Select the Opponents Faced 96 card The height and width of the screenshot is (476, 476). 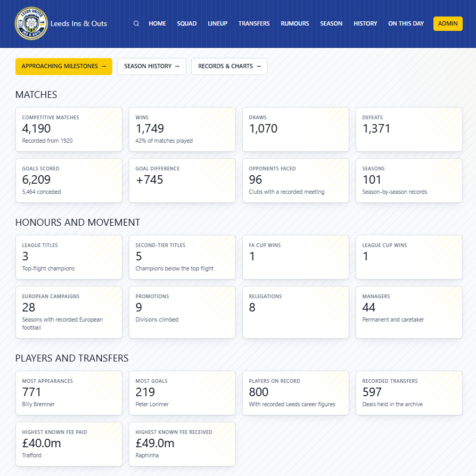click(296, 180)
